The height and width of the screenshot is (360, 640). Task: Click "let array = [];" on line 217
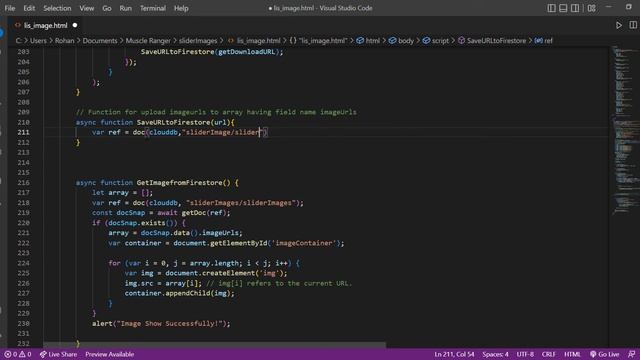122,193
